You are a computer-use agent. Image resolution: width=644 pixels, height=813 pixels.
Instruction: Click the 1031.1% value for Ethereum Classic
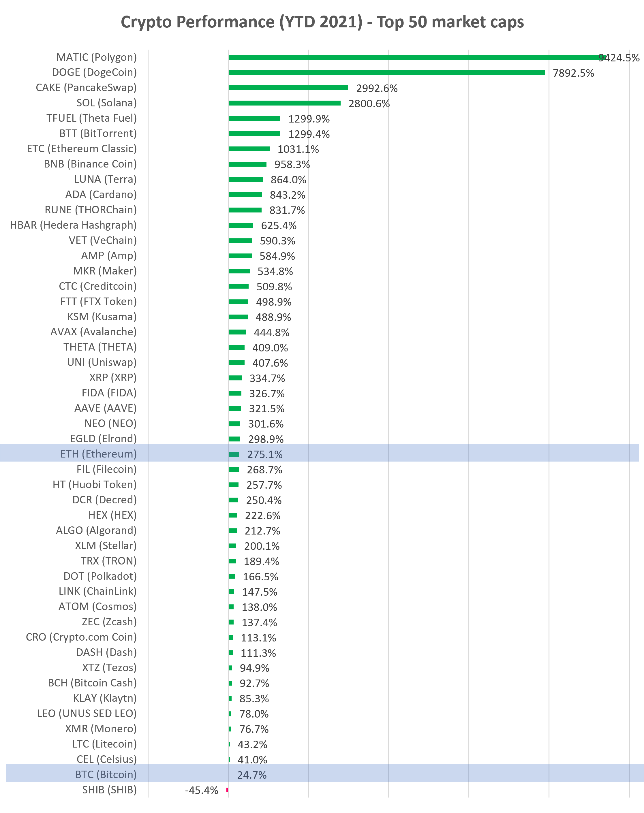pyautogui.click(x=298, y=149)
